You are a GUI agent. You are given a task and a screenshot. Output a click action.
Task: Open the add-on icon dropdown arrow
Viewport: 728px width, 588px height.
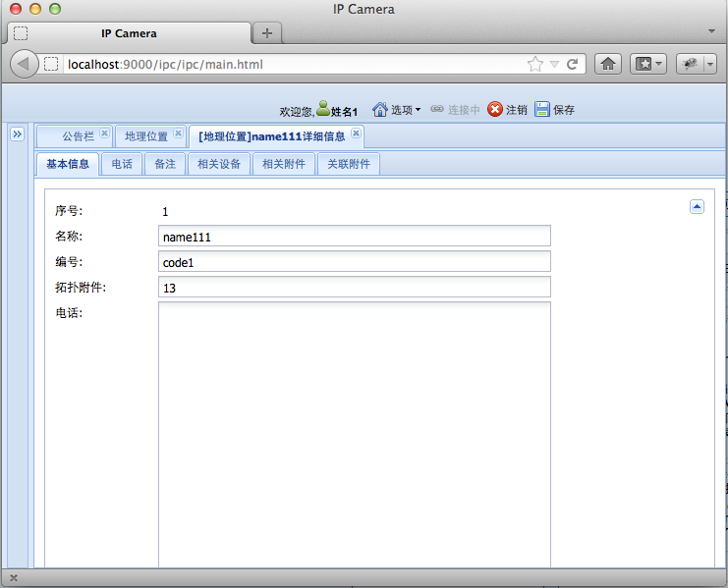[x=710, y=64]
